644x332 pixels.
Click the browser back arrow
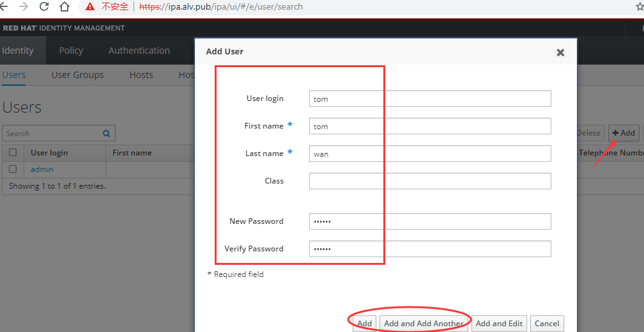tap(4, 6)
